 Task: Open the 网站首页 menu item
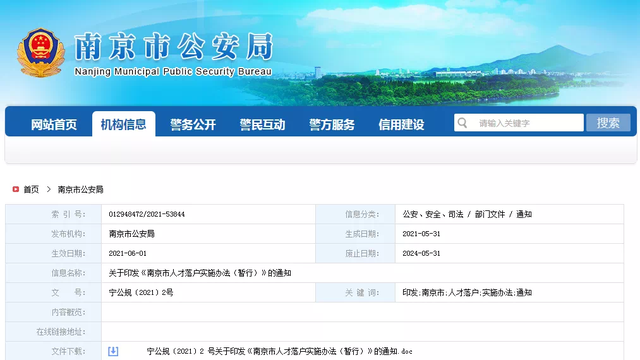click(54, 124)
